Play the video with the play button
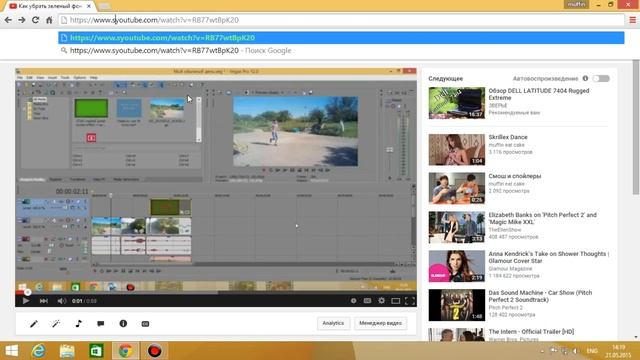 coord(26,301)
